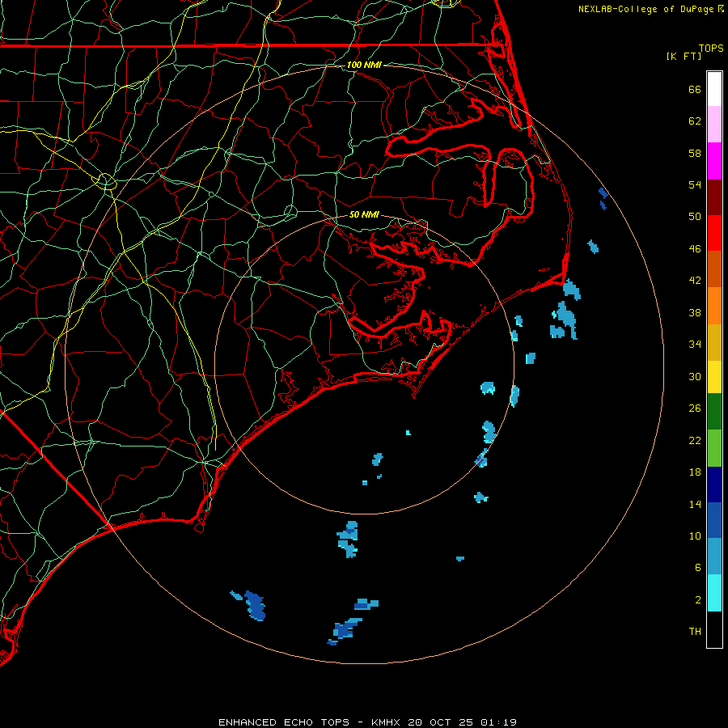
Task: Click the medium blue 10-14 kft legend swatch
Action: point(714,520)
